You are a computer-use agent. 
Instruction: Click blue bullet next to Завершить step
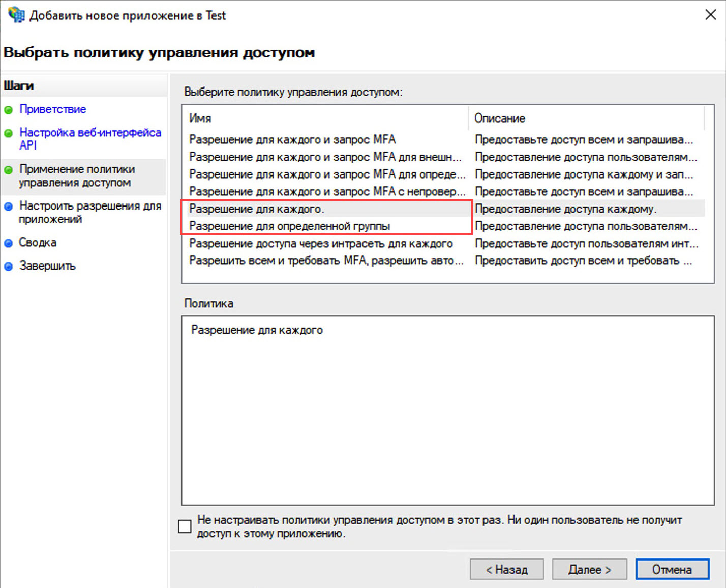pyautogui.click(x=9, y=267)
